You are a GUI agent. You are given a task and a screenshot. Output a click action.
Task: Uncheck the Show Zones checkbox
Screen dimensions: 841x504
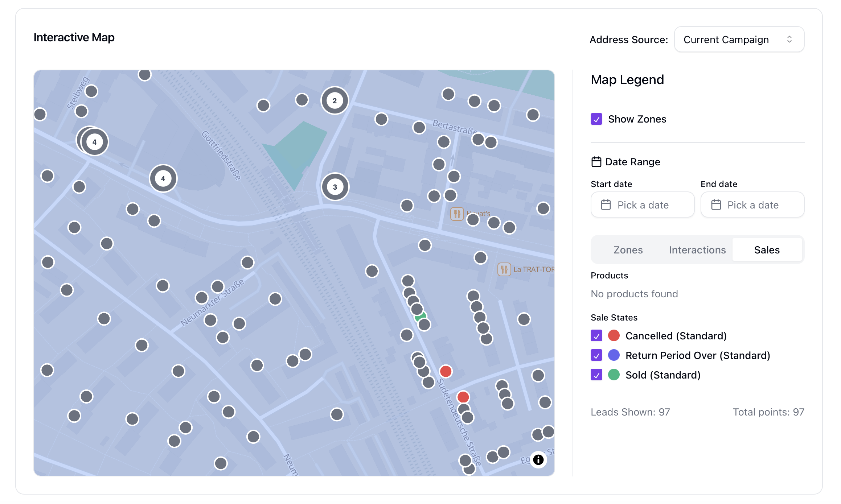pyautogui.click(x=596, y=119)
